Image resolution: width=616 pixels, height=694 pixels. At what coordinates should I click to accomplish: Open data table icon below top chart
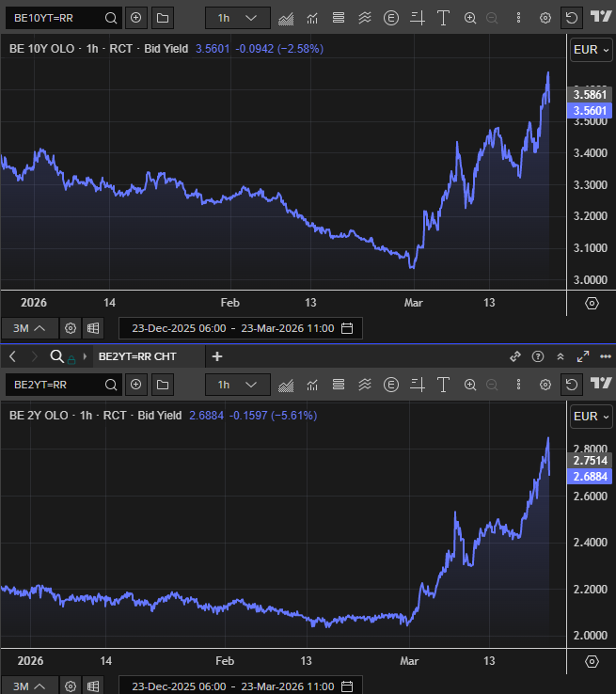[93, 328]
